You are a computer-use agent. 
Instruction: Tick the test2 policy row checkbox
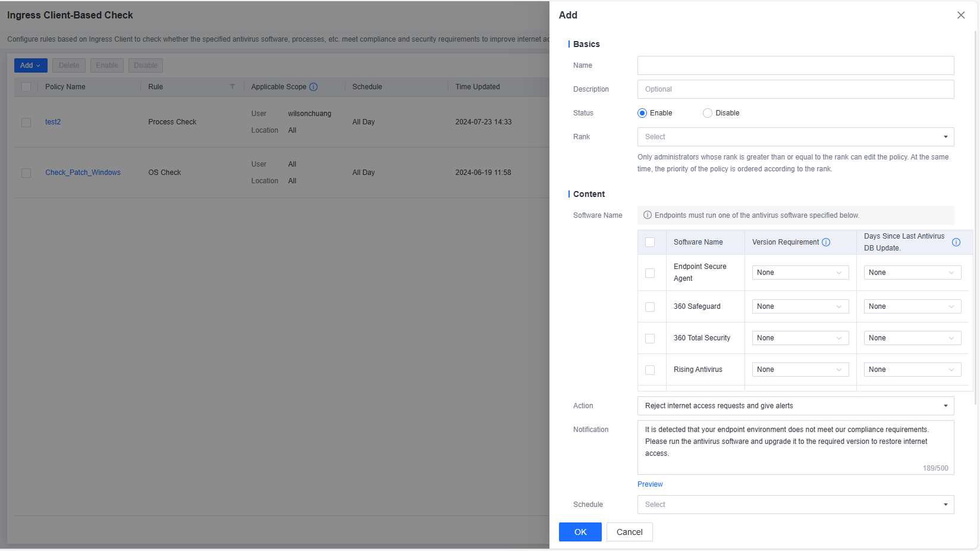click(26, 123)
